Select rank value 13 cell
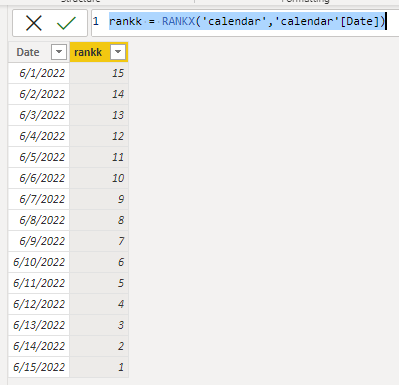Image resolution: width=399 pixels, height=385 pixels. point(99,115)
